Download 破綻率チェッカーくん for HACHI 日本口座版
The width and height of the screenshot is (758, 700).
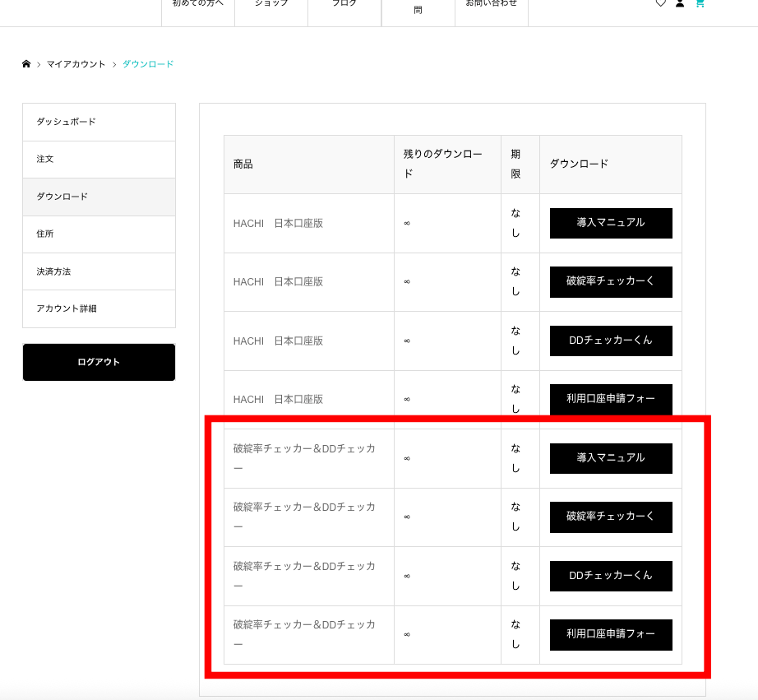pyautogui.click(x=611, y=281)
